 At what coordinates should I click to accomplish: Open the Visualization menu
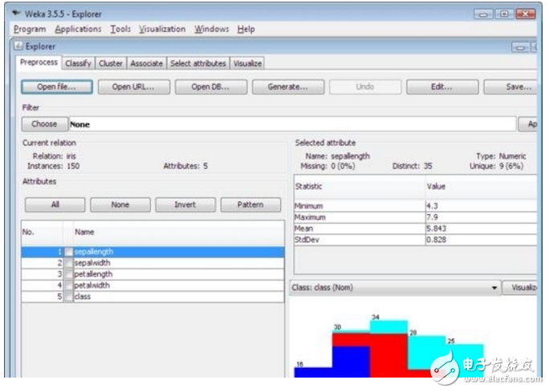(x=161, y=29)
